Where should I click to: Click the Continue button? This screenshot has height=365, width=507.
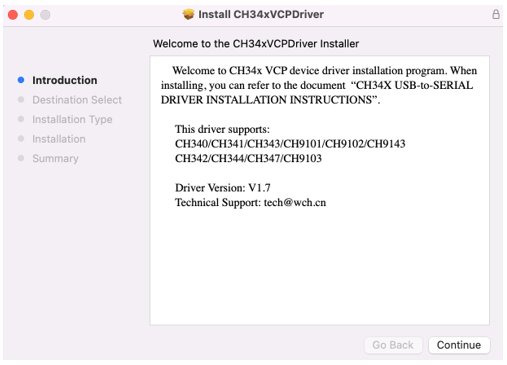459,345
